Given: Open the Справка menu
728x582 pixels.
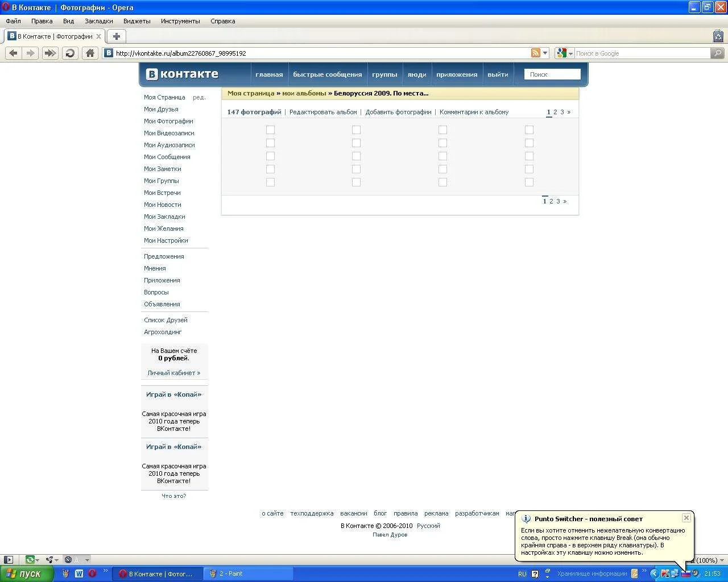Looking at the screenshot, I should [x=222, y=21].
